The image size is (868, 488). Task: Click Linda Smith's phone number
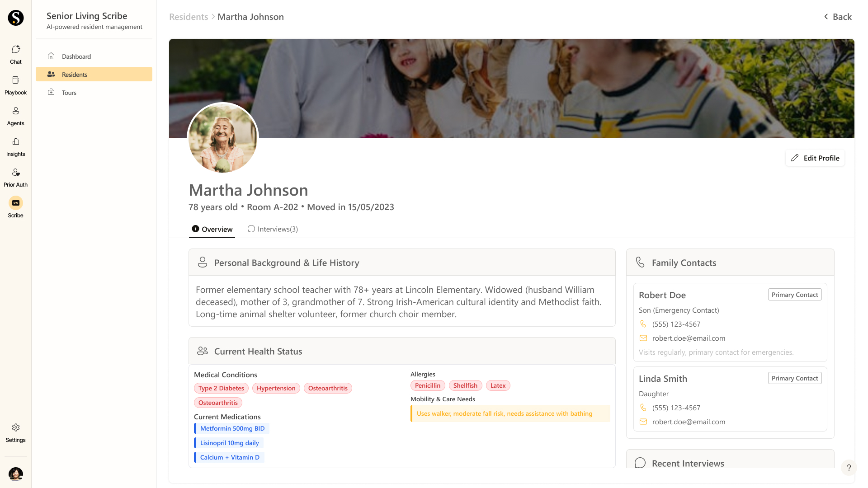(676, 408)
